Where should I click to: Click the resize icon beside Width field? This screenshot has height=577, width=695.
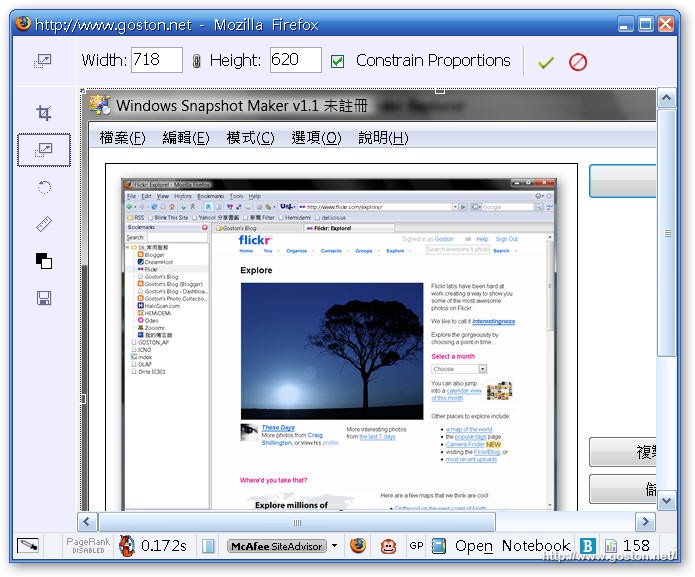point(43,61)
